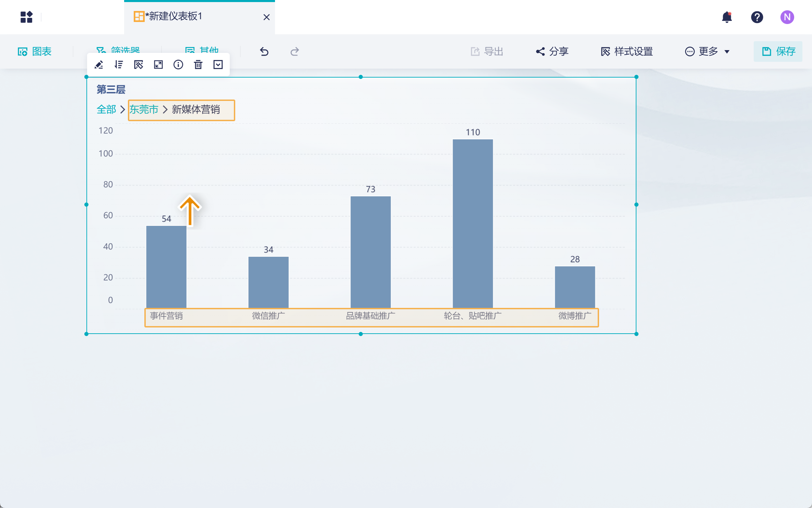Switch to the 新建仪表板1 tab
The width and height of the screenshot is (812, 508).
[199, 17]
